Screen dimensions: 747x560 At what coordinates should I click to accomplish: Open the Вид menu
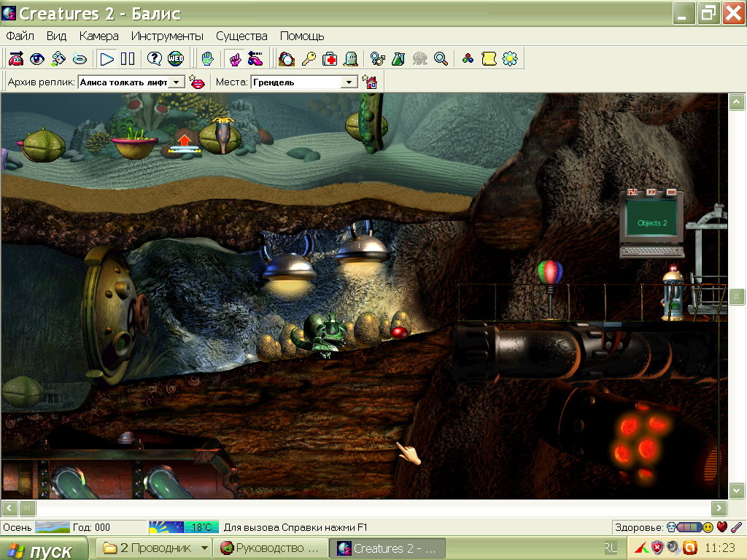pos(56,36)
